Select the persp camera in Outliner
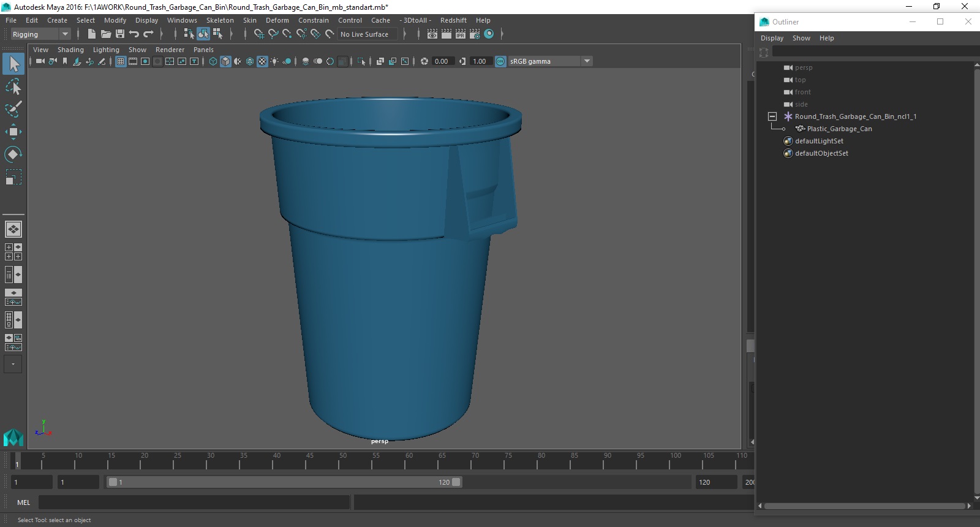The width and height of the screenshot is (980, 527). pyautogui.click(x=804, y=67)
